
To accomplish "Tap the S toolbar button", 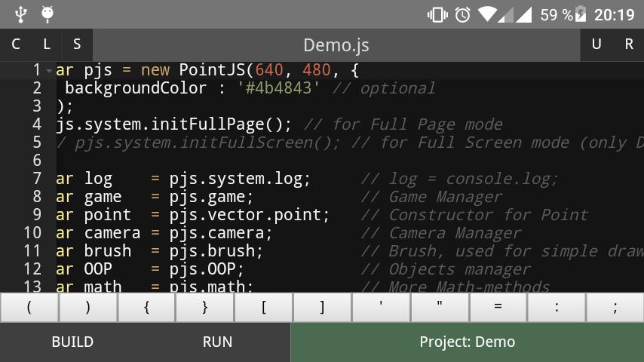I will coord(77,44).
